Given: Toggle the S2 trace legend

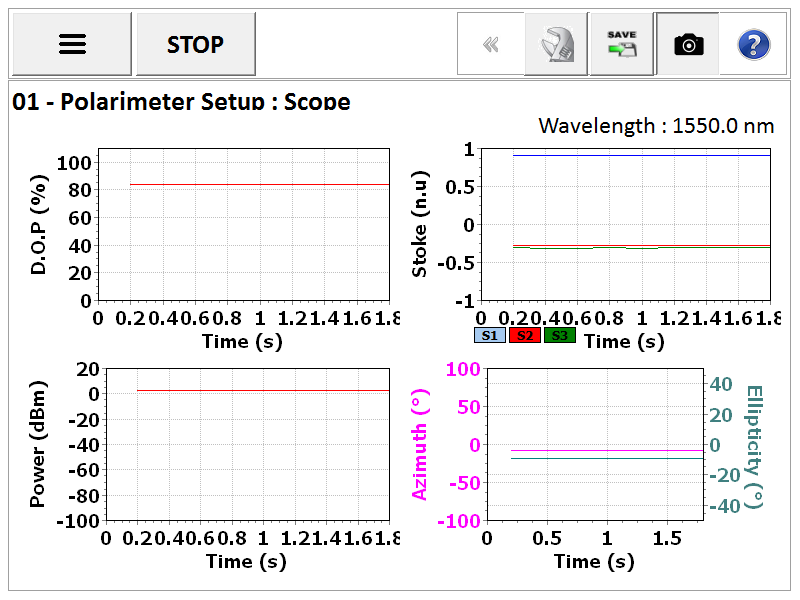Looking at the screenshot, I should click(525, 336).
